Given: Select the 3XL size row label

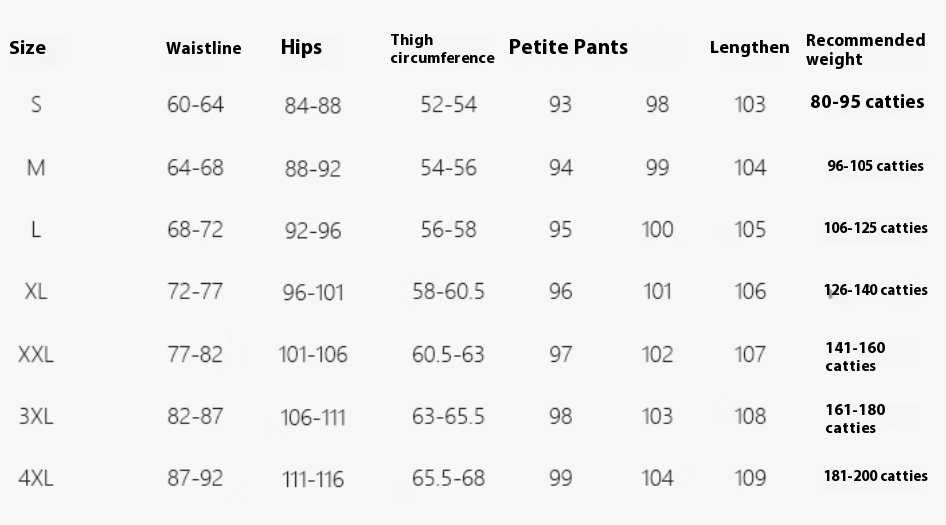Looking at the screenshot, I should coord(36,416).
